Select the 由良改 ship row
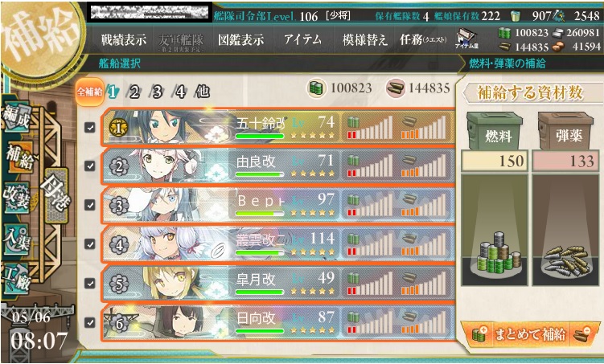Screen dimensions: 604x364 point(278,166)
